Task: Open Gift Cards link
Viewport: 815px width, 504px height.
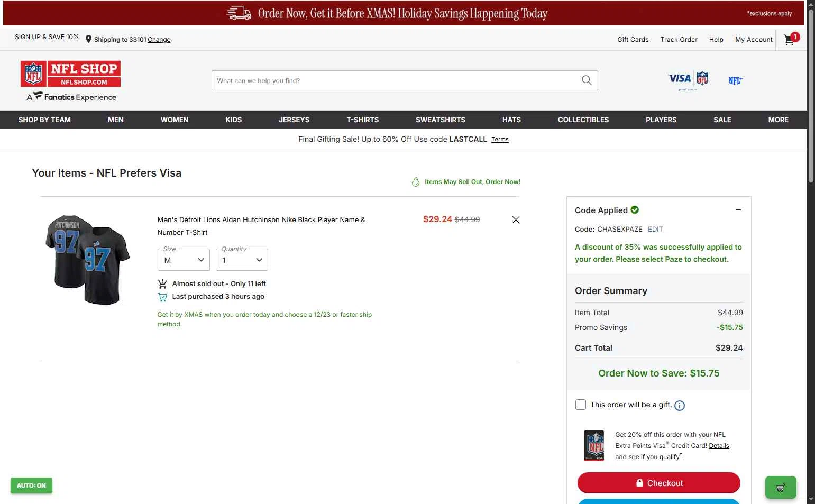Action: tap(633, 40)
